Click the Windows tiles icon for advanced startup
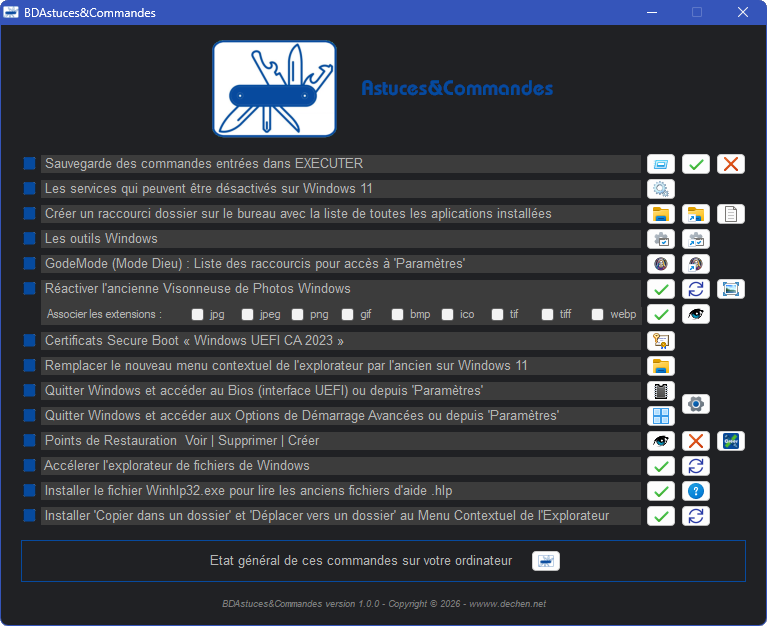 tap(660, 416)
